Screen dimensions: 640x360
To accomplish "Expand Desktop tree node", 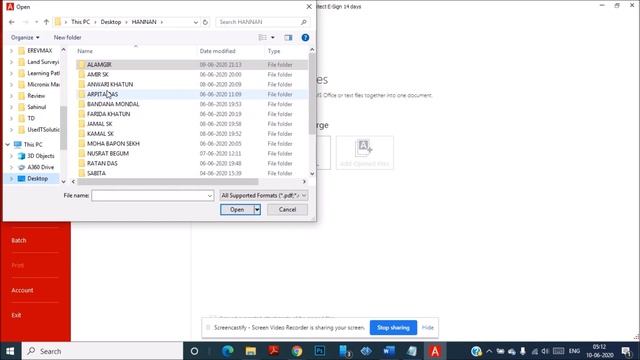I will point(11,179).
